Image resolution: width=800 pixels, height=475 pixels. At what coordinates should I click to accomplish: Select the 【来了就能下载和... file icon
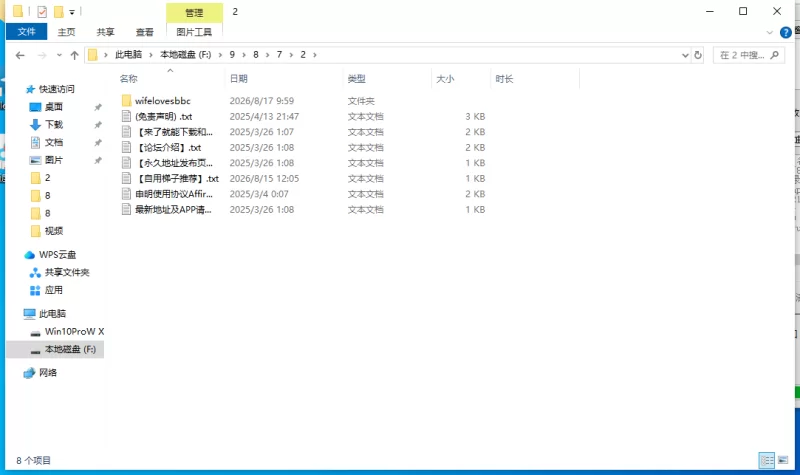click(127, 132)
